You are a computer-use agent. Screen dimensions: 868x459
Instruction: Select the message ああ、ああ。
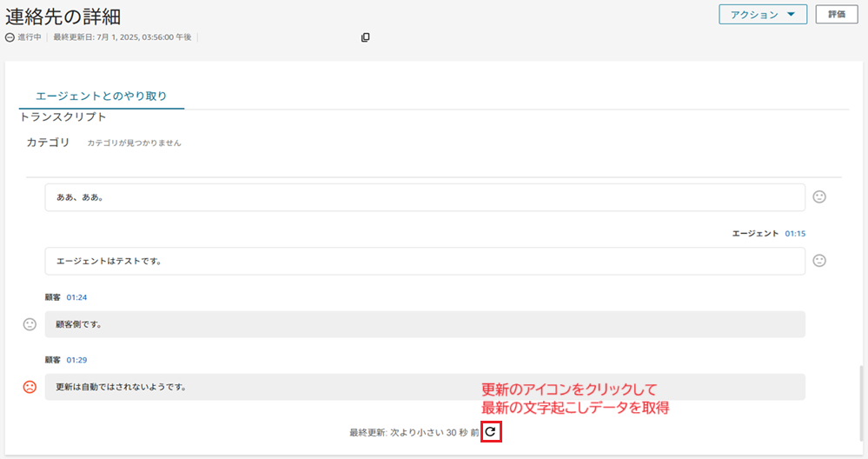point(425,197)
